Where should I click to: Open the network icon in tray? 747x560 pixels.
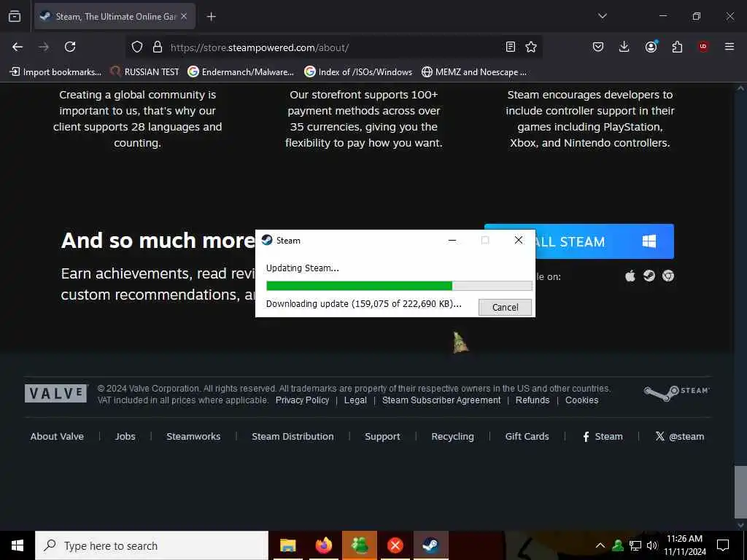click(635, 545)
